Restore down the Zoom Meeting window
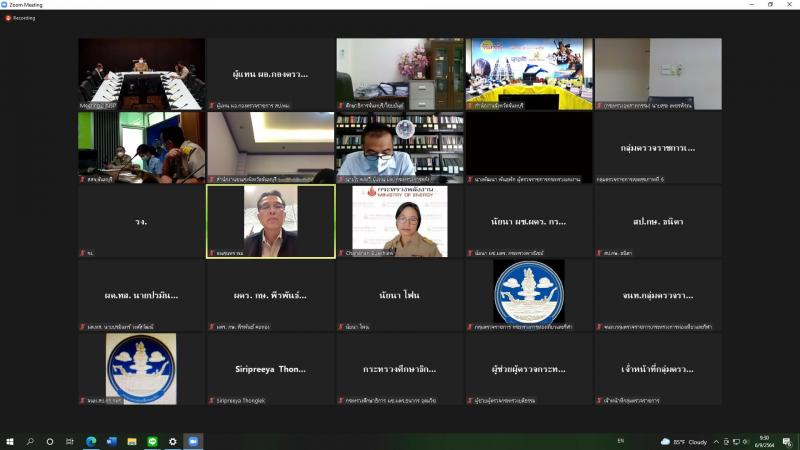The width and height of the screenshot is (800, 450). pos(770,5)
